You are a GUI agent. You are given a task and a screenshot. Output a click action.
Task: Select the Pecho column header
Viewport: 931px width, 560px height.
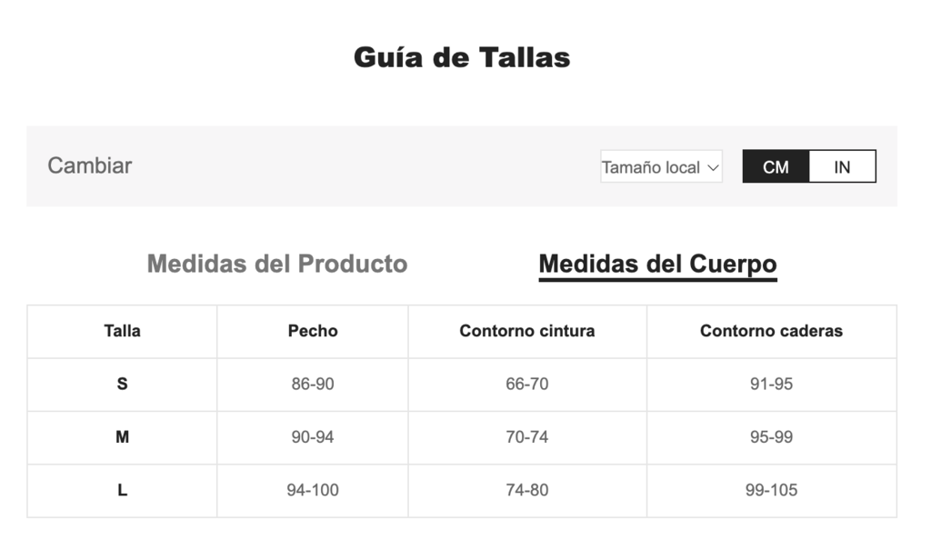[x=313, y=331]
